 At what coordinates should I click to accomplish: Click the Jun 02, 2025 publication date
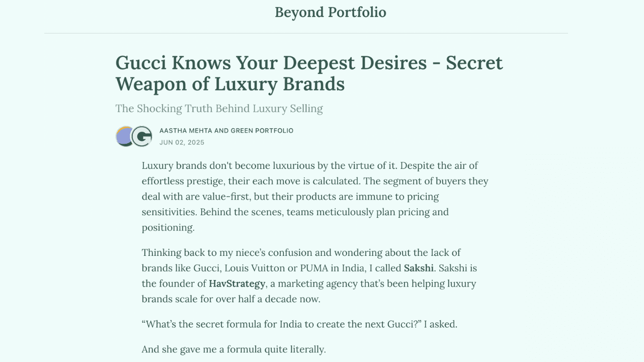coord(182,142)
